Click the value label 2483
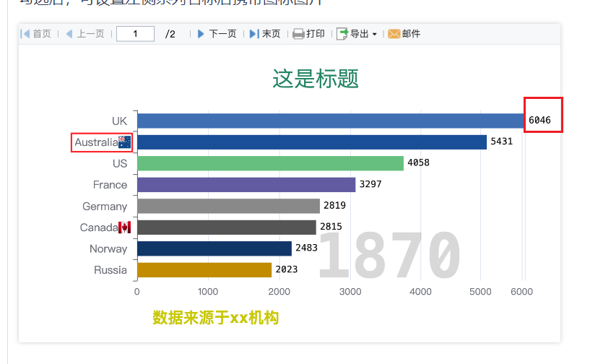This screenshot has width=616, height=364. tap(306, 248)
